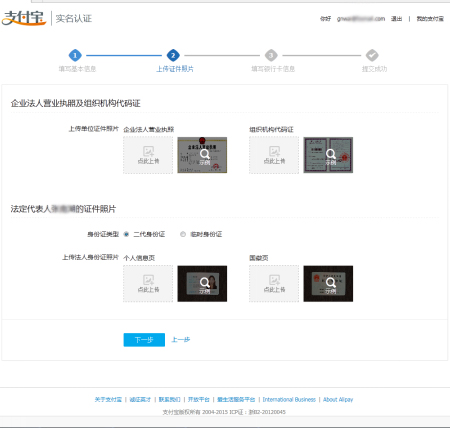Click the 退出 logout link

tap(396, 19)
